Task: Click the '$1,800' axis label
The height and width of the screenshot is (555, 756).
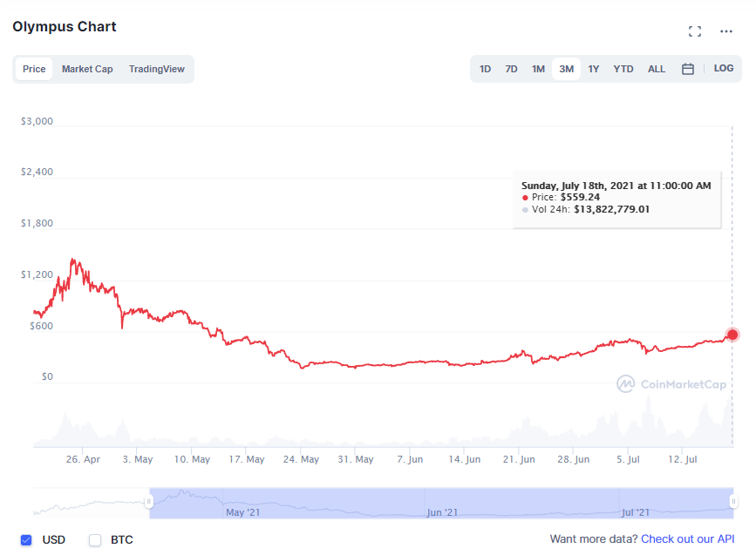Action: pyautogui.click(x=37, y=224)
